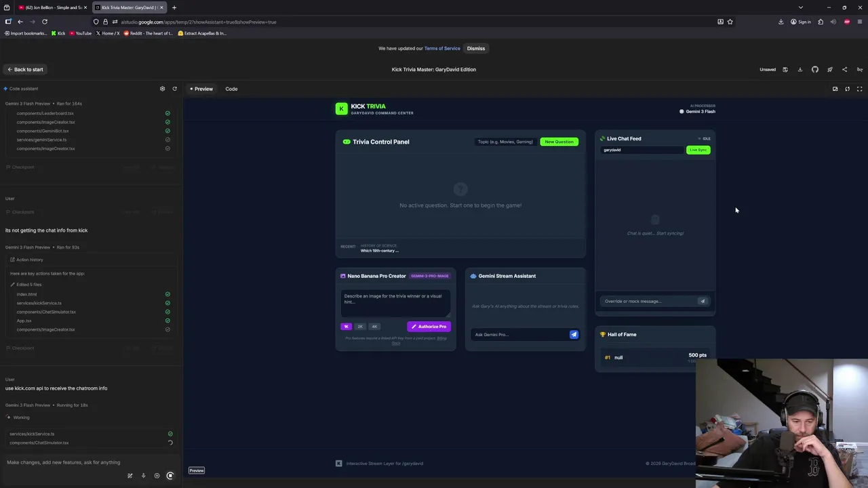Open the YouTube bookmark

[x=80, y=33]
